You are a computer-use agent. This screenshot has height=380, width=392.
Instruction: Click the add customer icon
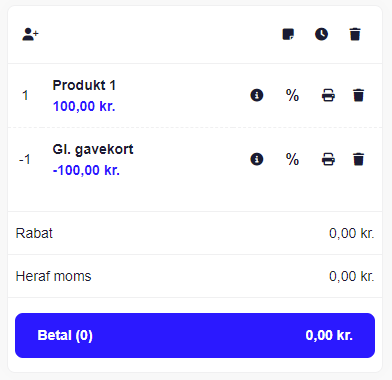30,34
